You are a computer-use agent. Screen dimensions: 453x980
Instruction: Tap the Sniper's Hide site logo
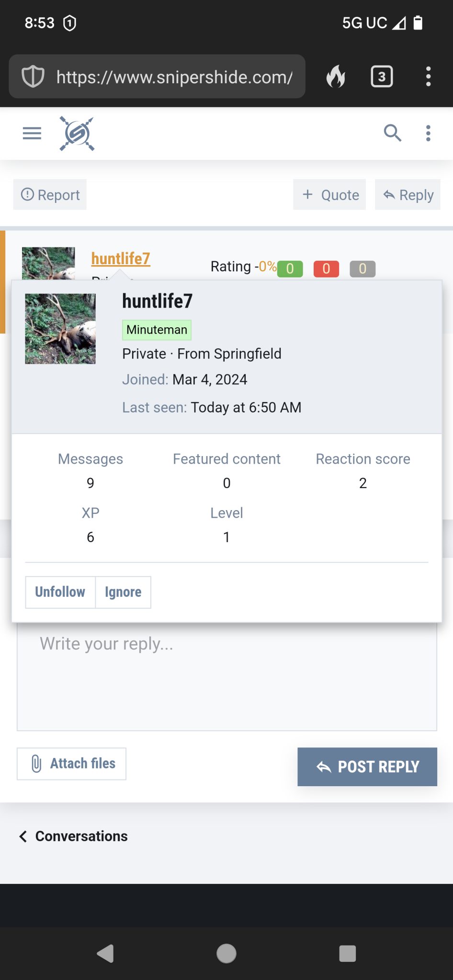pyautogui.click(x=77, y=134)
